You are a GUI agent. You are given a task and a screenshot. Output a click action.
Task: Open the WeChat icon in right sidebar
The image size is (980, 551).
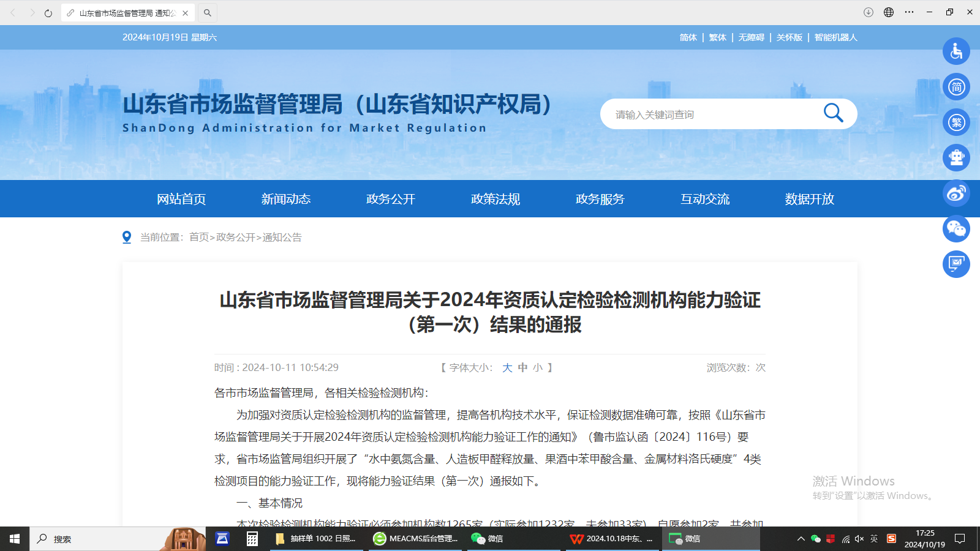956,229
